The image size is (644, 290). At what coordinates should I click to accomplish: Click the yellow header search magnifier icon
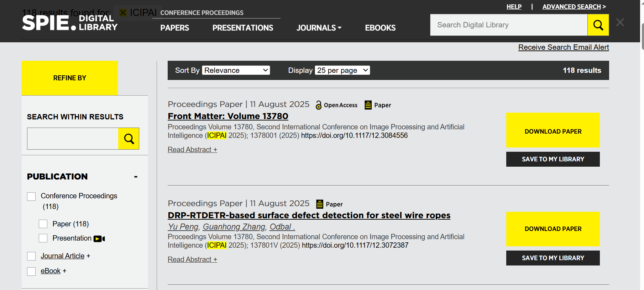pos(598,25)
